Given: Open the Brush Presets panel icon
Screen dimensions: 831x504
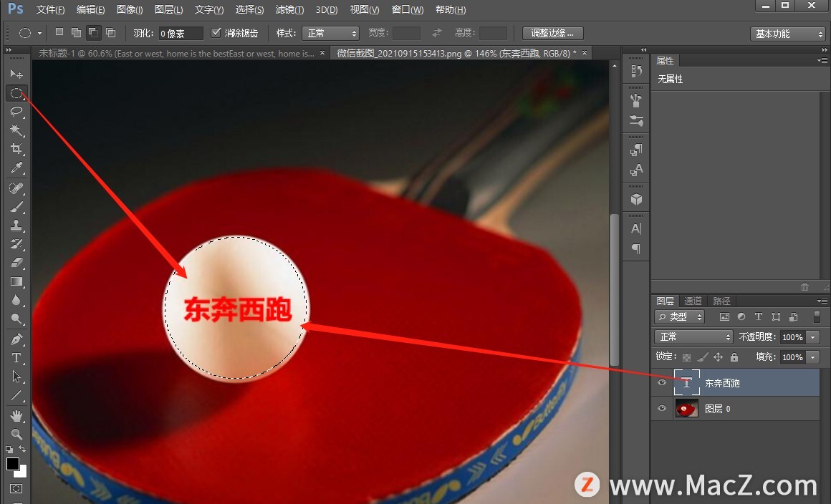Looking at the screenshot, I should (x=636, y=100).
